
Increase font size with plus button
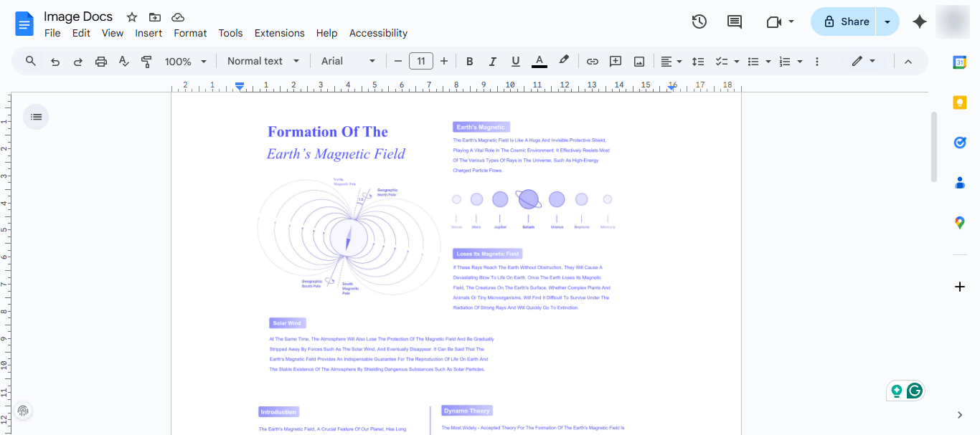(x=444, y=62)
